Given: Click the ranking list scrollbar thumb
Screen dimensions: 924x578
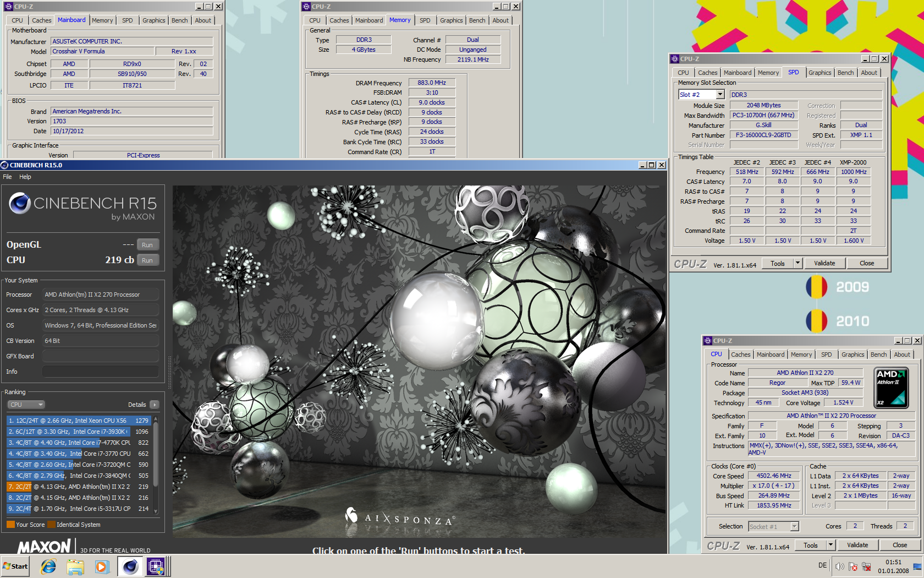Looking at the screenshot, I should pos(156,454).
